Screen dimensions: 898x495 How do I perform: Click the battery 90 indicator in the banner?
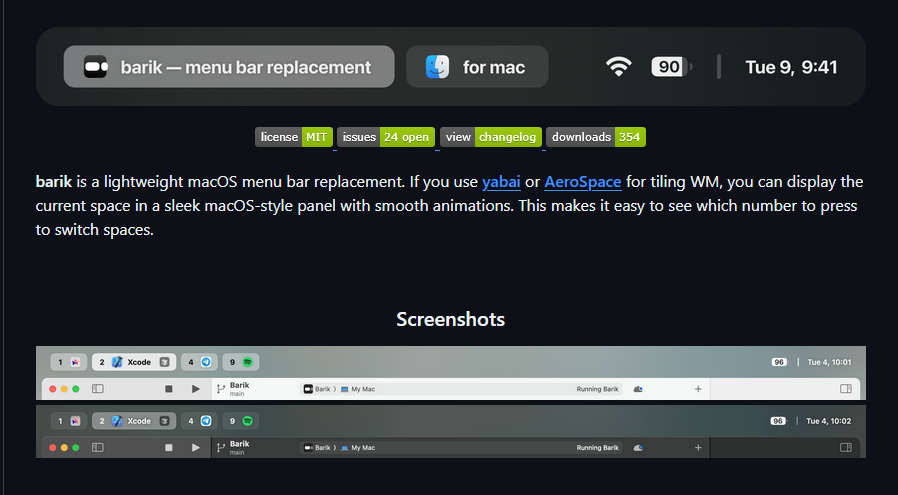pos(671,67)
